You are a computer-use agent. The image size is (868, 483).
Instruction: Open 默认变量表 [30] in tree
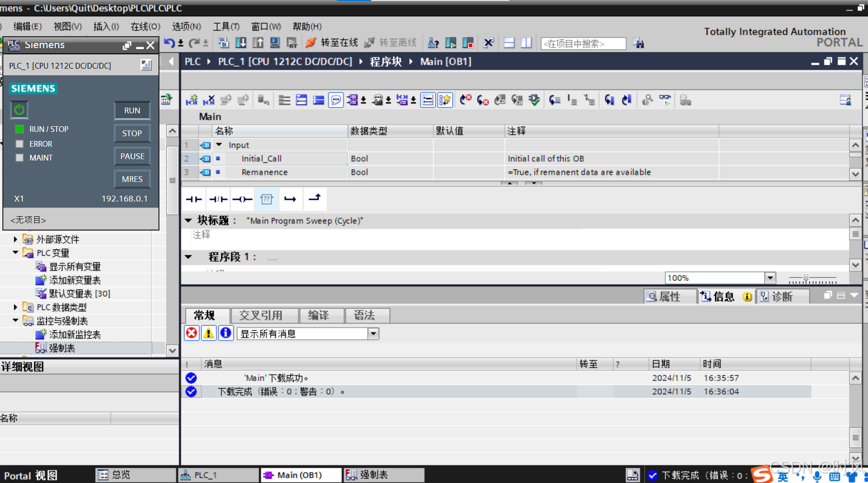point(79,293)
